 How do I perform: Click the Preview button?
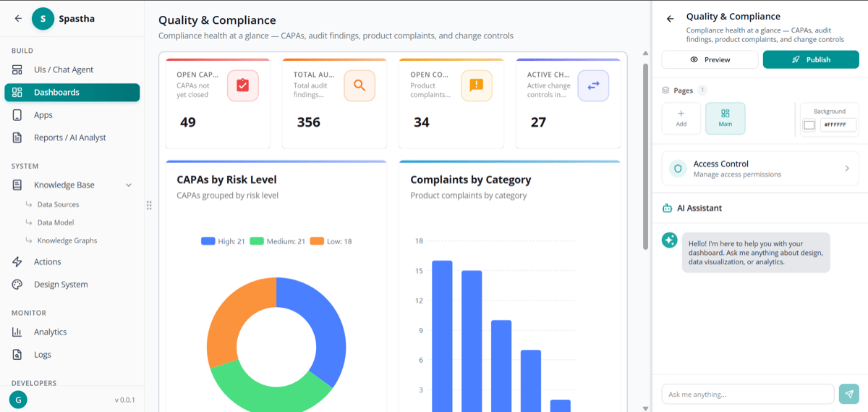pos(710,59)
